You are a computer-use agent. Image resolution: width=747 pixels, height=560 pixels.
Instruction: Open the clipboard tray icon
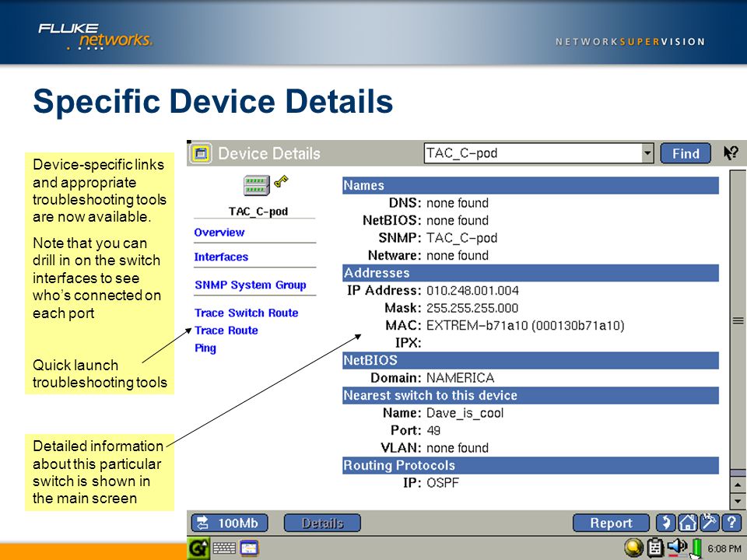[655, 548]
